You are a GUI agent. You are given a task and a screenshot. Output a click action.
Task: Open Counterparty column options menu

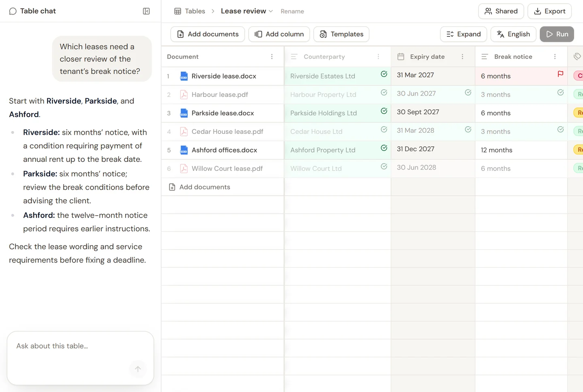(379, 57)
